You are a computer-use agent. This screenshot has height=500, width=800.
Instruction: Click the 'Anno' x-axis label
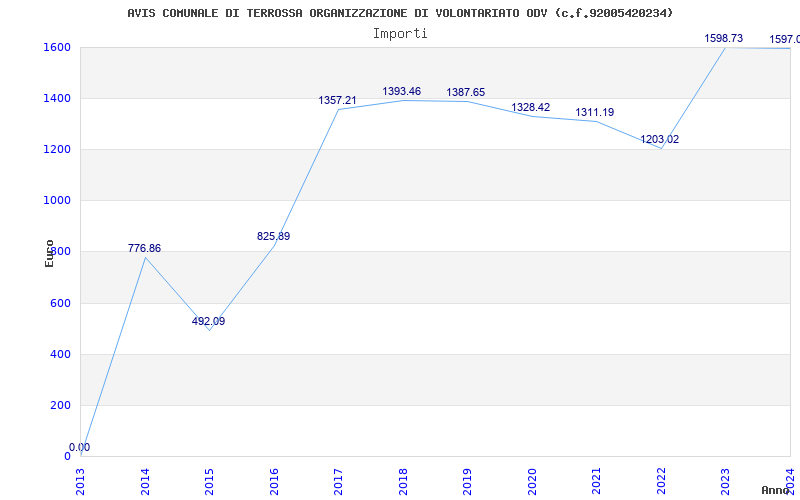coord(776,490)
